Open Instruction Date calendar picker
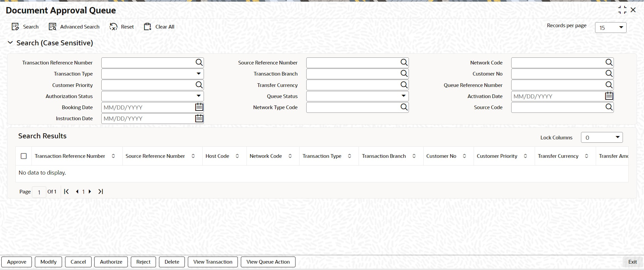644x270 pixels. click(199, 118)
